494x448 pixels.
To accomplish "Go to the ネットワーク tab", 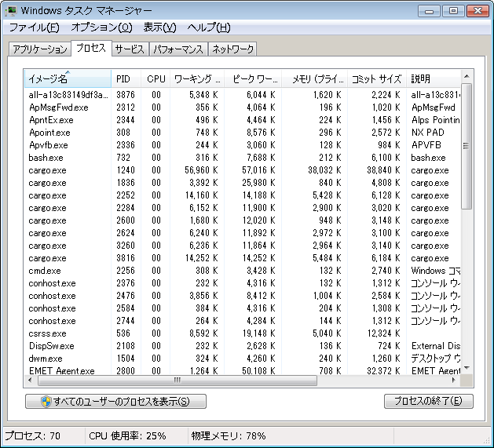I will (x=232, y=49).
